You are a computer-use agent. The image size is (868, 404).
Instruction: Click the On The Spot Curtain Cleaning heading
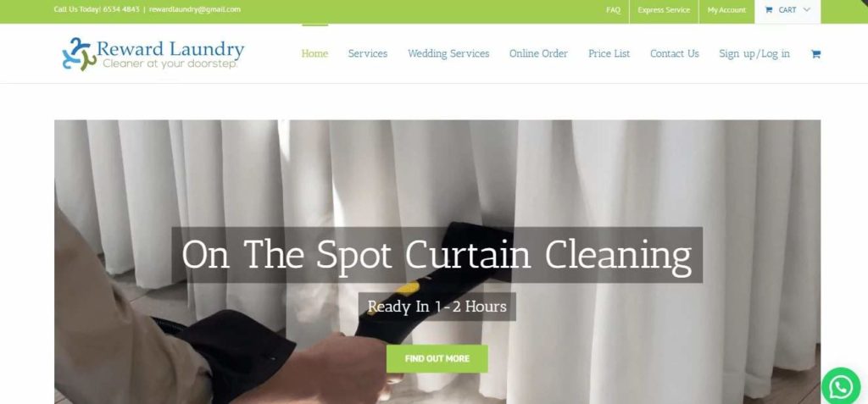(x=437, y=255)
